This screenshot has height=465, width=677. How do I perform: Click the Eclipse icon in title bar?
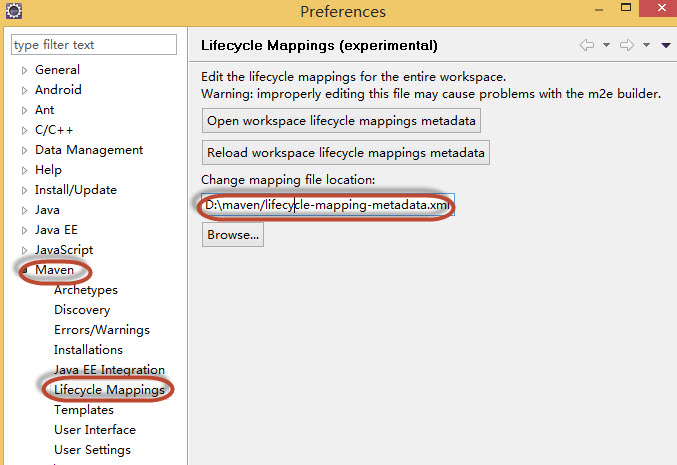tap(13, 11)
